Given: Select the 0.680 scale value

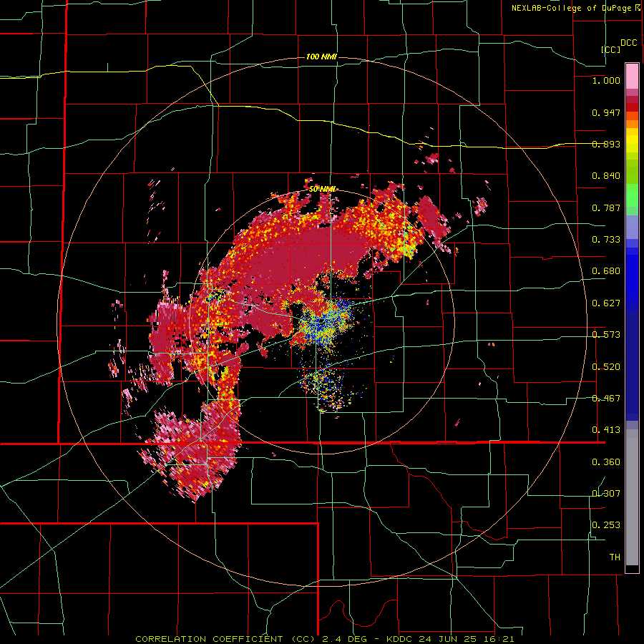Looking at the screenshot, I should (x=606, y=271).
